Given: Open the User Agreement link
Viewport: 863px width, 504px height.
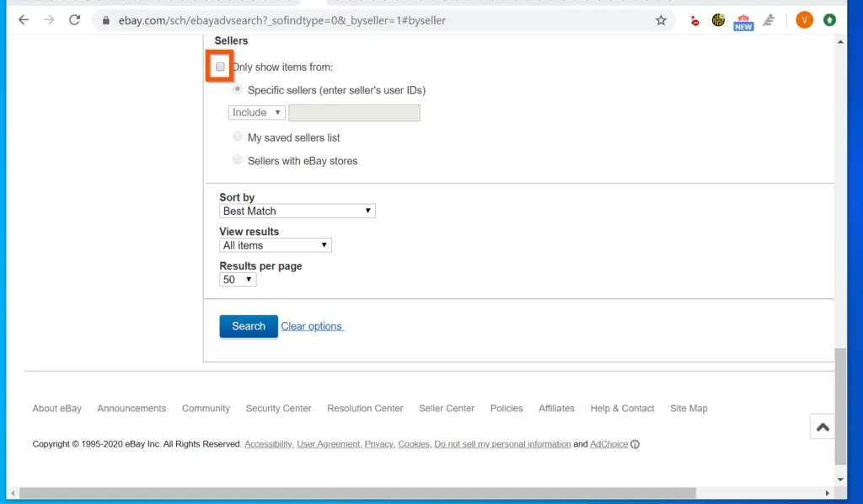Looking at the screenshot, I should (328, 444).
